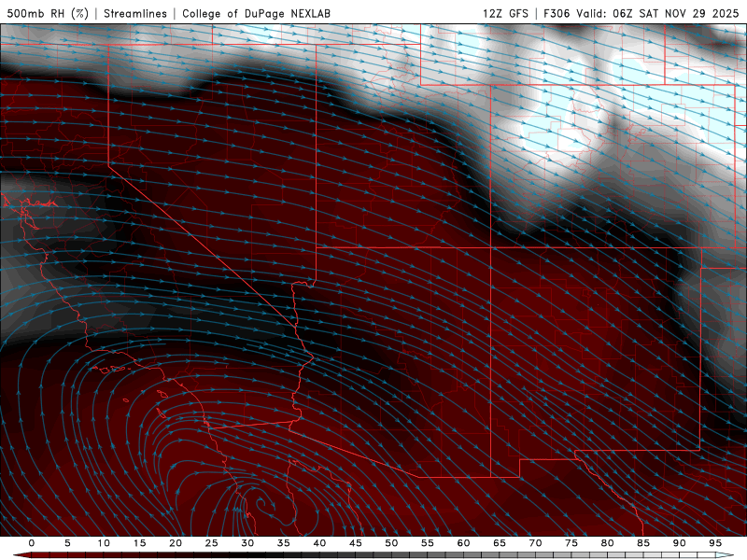Viewport: 747px width, 560px height.
Task: Click the colorbar label 80
Action: coord(607,543)
